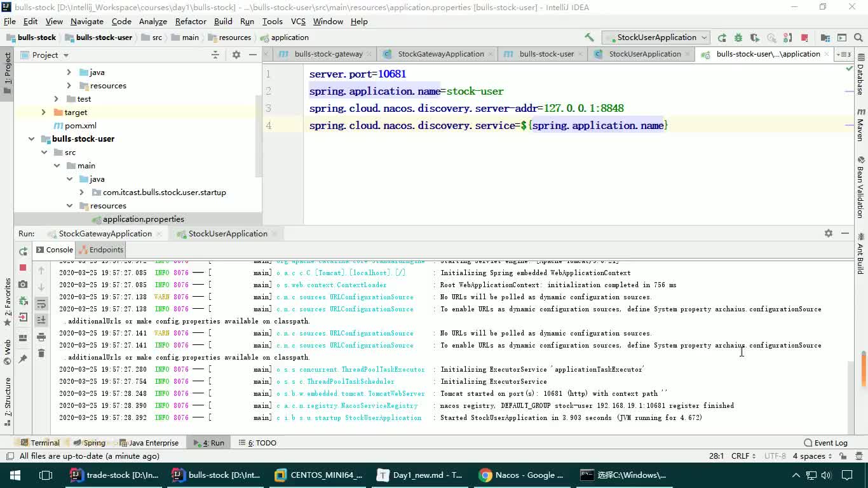This screenshot has width=868, height=488.
Task: Open the VCS menu
Action: pyautogui.click(x=298, y=21)
